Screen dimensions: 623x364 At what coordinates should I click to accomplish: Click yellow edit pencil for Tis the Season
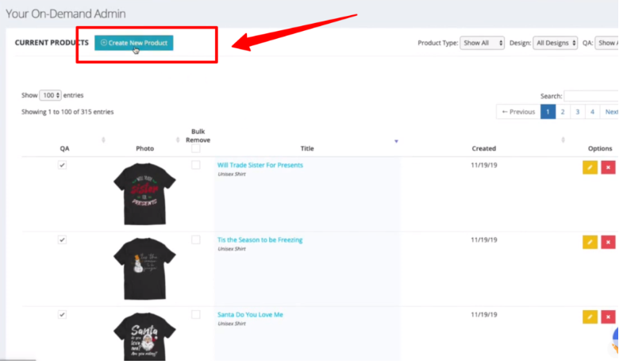pyautogui.click(x=590, y=242)
